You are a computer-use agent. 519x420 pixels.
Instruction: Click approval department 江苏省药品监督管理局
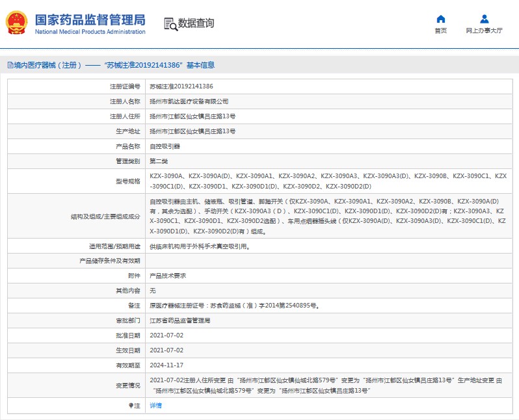click(x=180, y=321)
